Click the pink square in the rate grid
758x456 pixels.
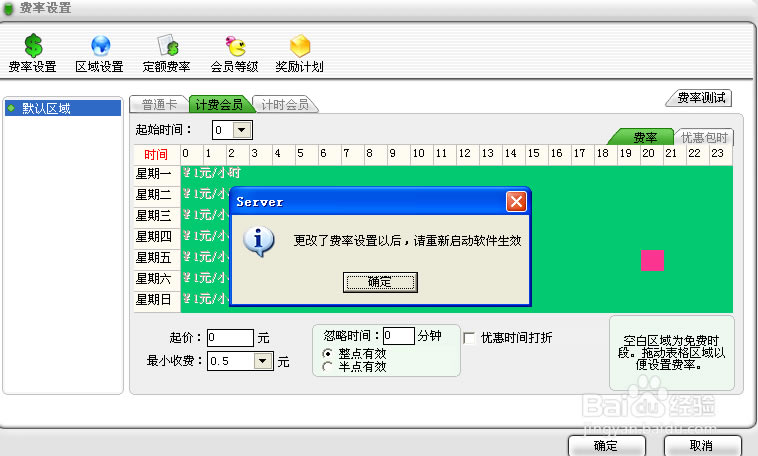(652, 260)
